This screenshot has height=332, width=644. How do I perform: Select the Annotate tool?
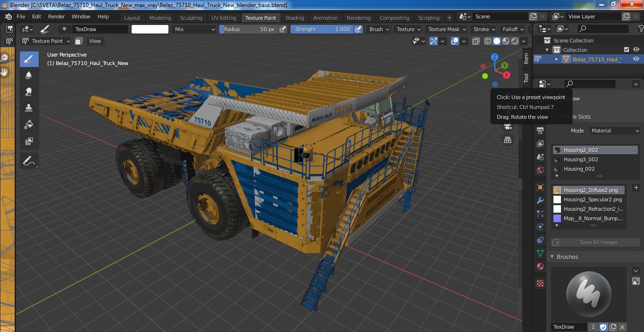point(29,161)
